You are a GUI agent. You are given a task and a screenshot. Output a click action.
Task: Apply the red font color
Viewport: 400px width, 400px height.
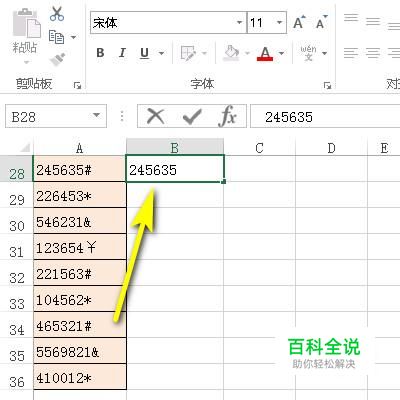click(x=265, y=53)
